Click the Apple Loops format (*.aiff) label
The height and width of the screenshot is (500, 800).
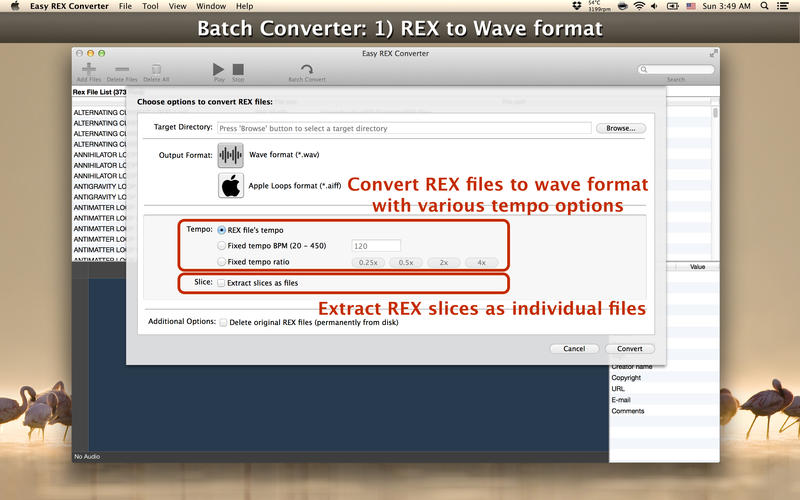pos(294,186)
